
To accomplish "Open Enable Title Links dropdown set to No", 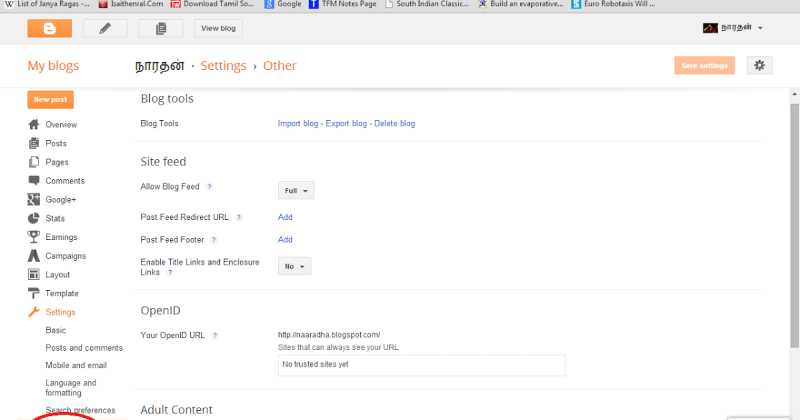I will tap(295, 267).
